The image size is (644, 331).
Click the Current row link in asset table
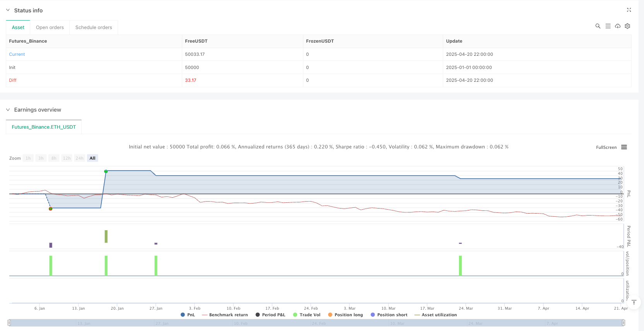click(17, 54)
